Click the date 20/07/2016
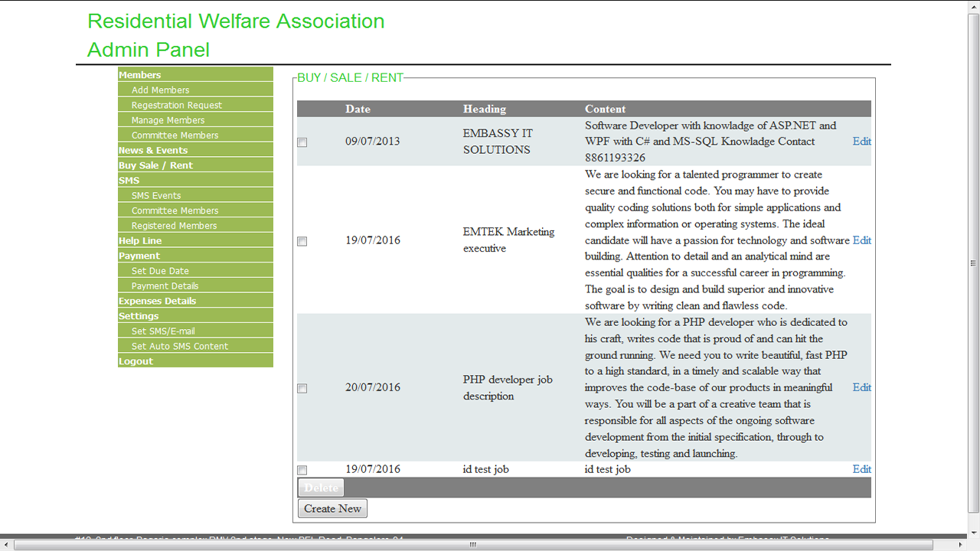 (373, 387)
